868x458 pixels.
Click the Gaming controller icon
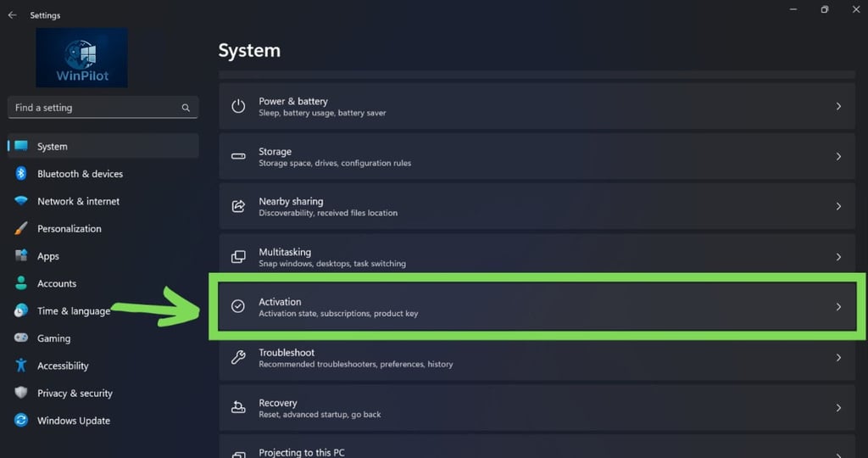coord(21,338)
